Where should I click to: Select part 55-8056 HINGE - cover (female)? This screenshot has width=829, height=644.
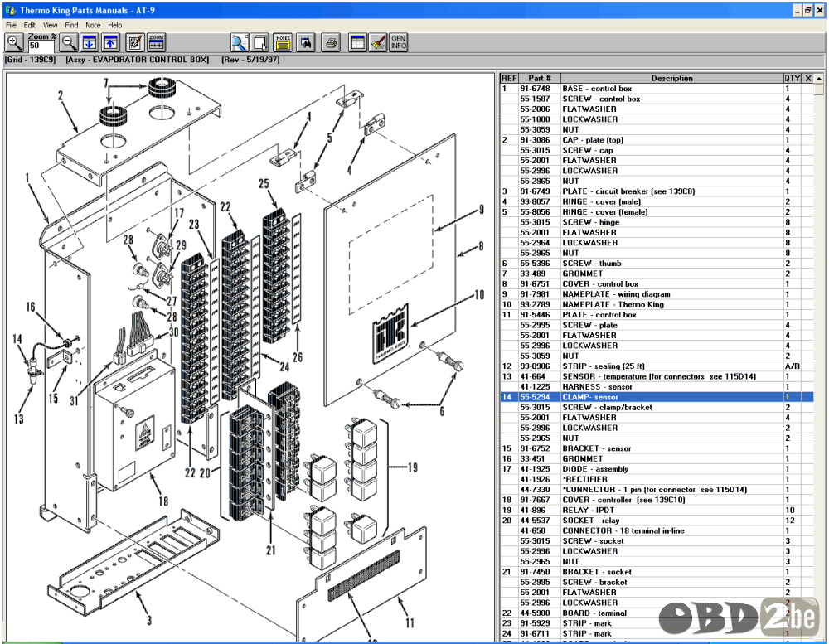coord(657,212)
